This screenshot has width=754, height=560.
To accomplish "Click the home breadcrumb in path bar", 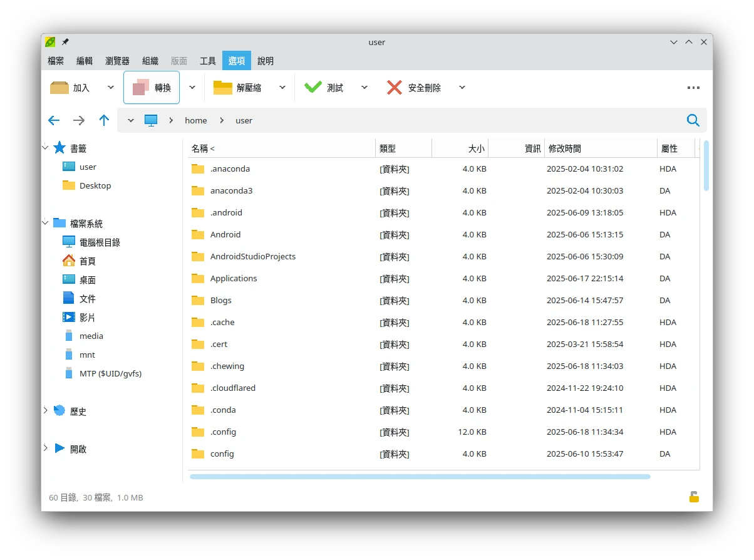I will point(196,120).
